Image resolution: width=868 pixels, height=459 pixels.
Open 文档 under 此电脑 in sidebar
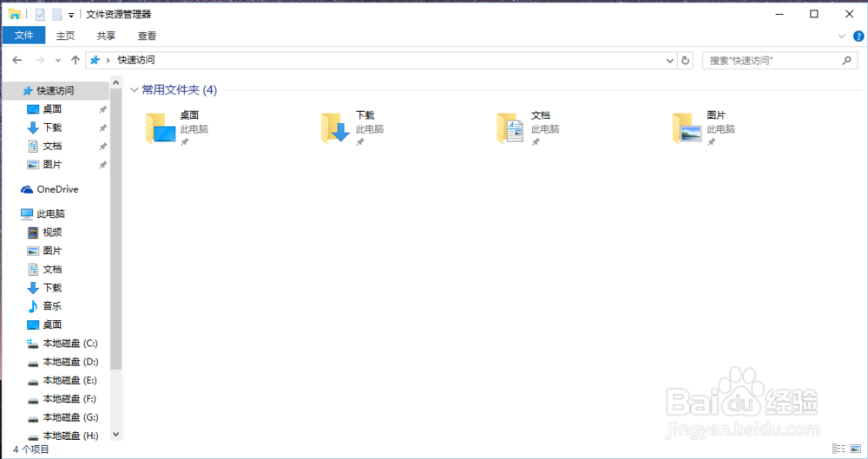(52, 270)
